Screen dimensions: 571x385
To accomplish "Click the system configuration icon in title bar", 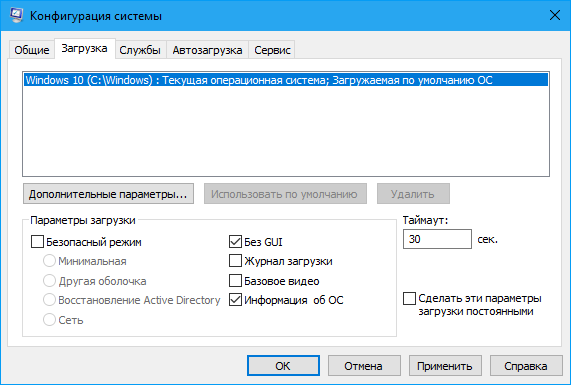I will pyautogui.click(x=16, y=16).
